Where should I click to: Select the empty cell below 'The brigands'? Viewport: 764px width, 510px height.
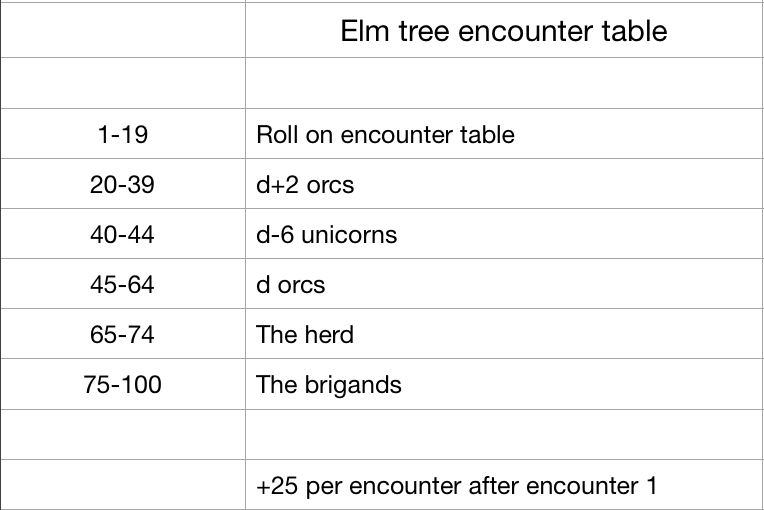click(504, 434)
